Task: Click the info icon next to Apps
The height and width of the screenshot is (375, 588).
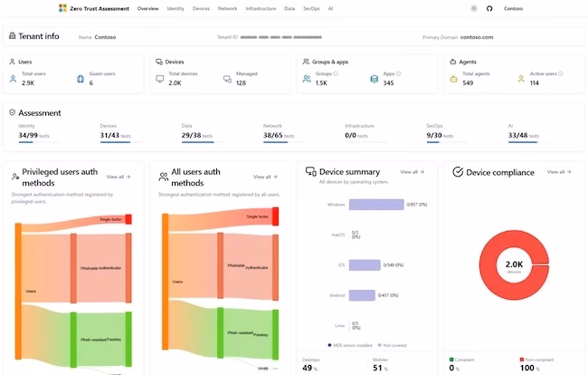Action: 398,73
